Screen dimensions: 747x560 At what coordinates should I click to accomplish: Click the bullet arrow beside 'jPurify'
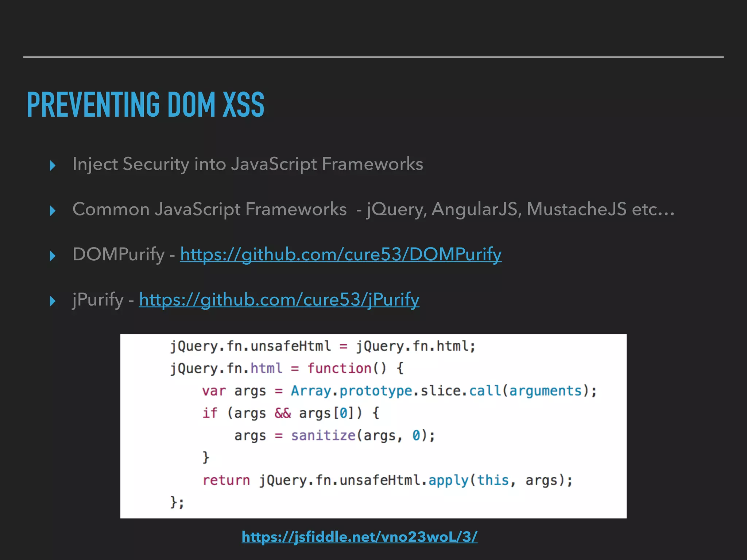(53, 301)
